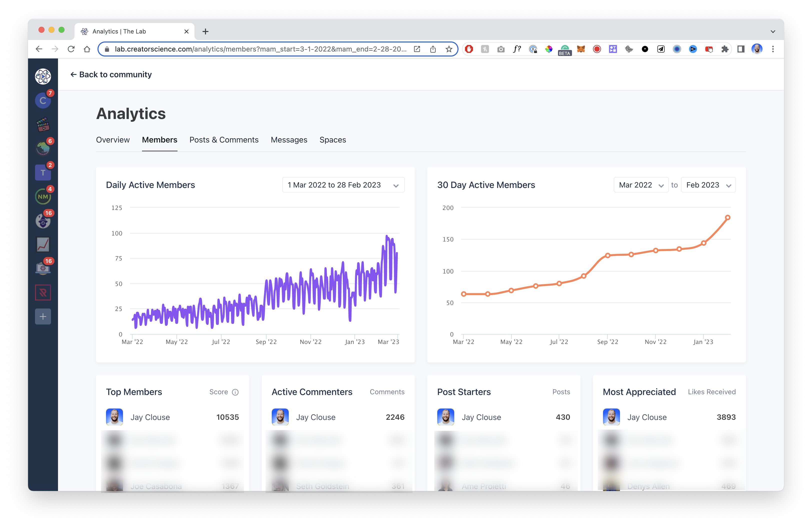Open the Feb 2023 end month dropdown
Screen dimensions: 812x528
pyautogui.click(x=708, y=185)
